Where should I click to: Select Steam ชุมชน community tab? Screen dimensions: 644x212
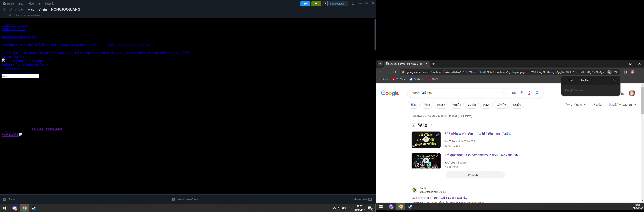pyautogui.click(x=43, y=9)
